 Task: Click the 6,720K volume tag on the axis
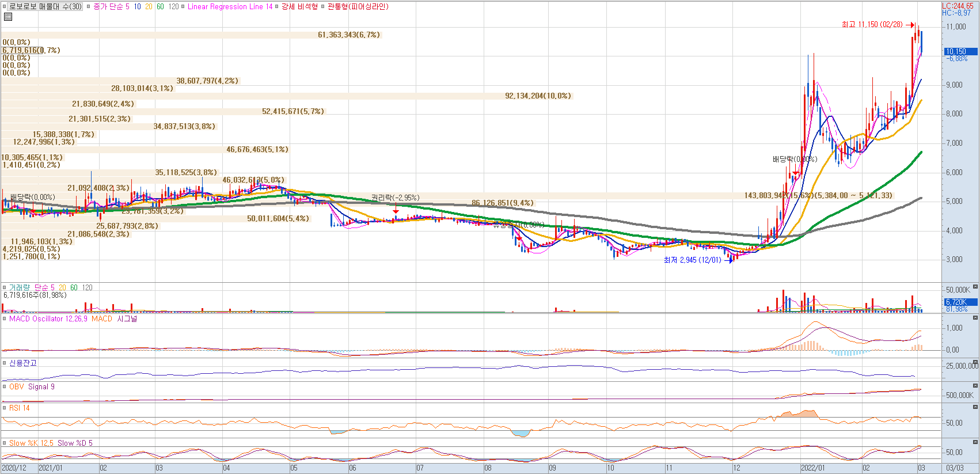960,302
